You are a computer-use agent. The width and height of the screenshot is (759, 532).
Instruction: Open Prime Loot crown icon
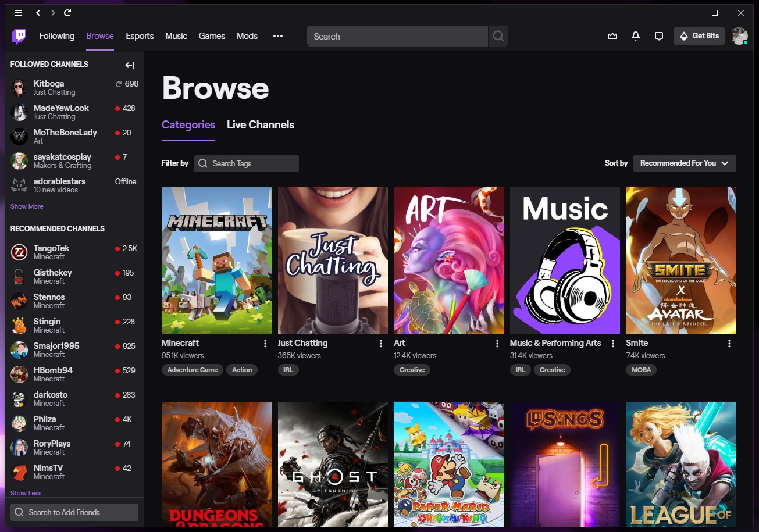[x=612, y=36]
